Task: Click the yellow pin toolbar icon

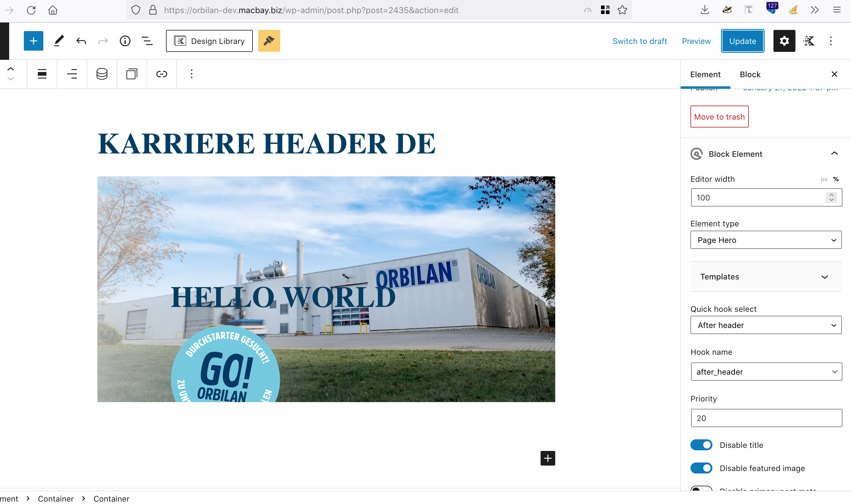Action: point(269,41)
